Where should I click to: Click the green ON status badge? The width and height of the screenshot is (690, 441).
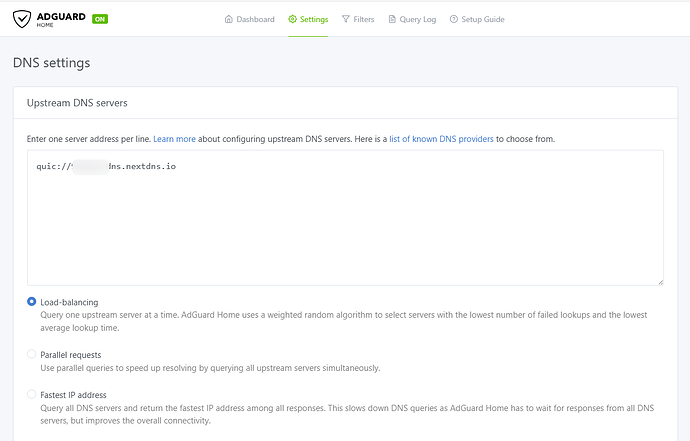coord(100,19)
